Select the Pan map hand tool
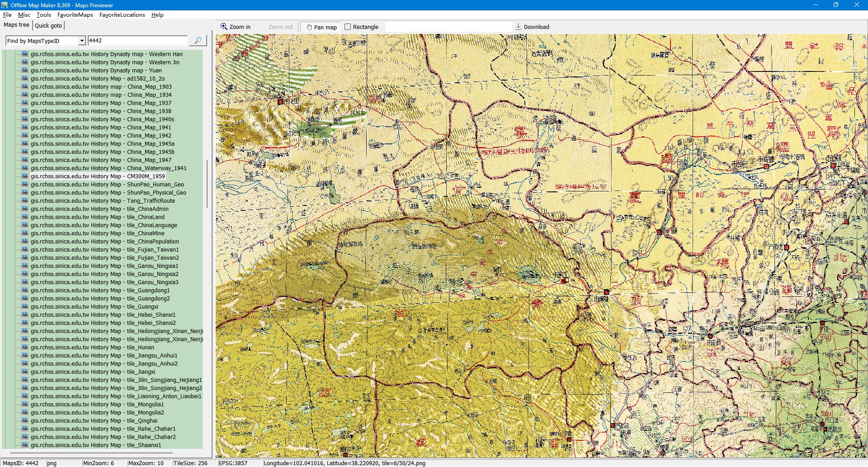868x467 pixels. (322, 27)
